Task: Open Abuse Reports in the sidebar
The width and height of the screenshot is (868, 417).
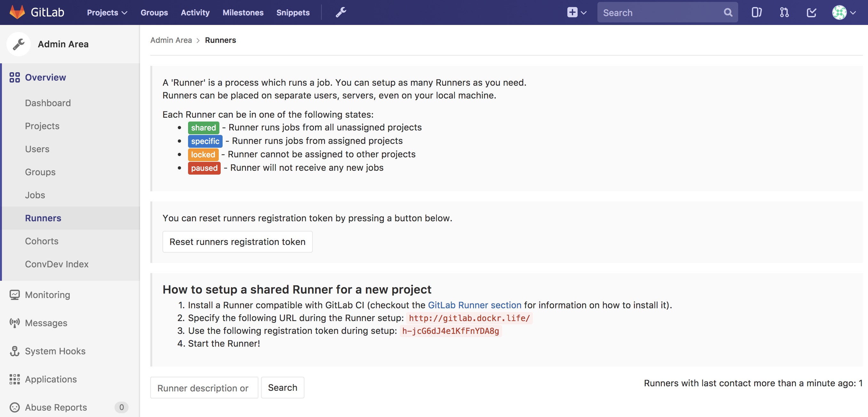Action: pyautogui.click(x=56, y=407)
